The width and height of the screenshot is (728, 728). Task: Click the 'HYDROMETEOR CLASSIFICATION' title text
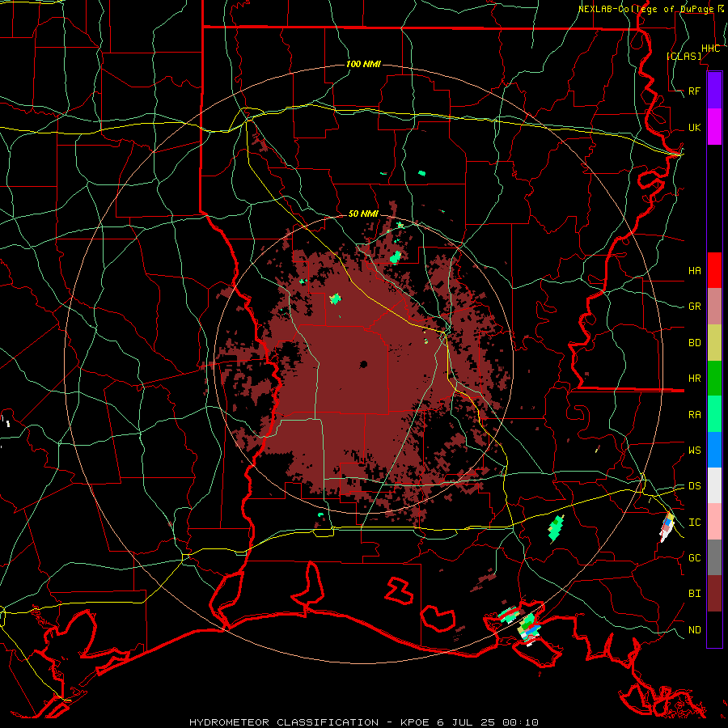(x=284, y=722)
